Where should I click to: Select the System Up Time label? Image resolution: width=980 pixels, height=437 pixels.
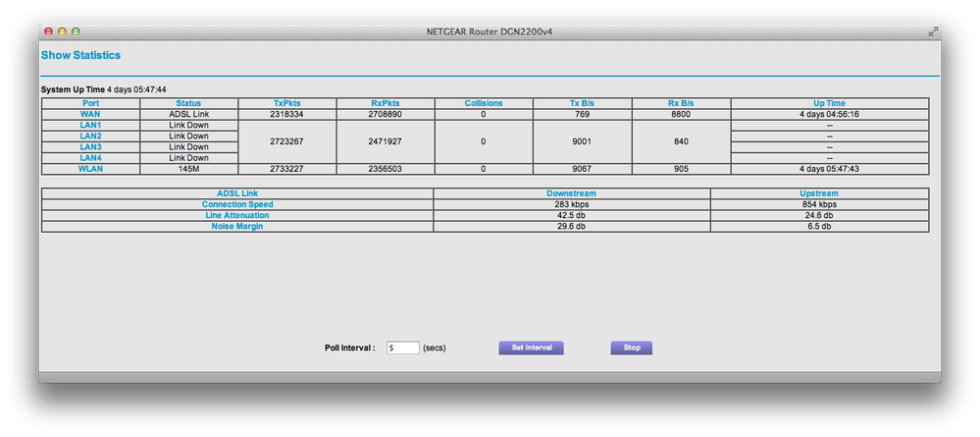click(74, 89)
